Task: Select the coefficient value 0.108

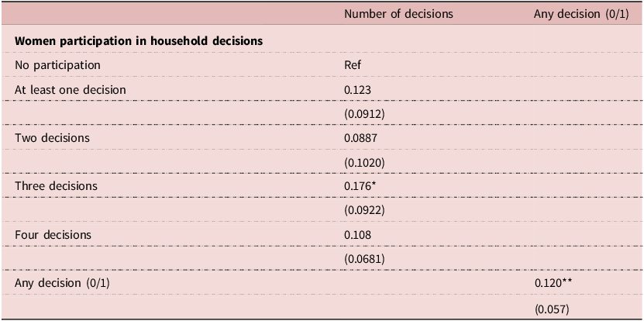Action: tap(357, 234)
